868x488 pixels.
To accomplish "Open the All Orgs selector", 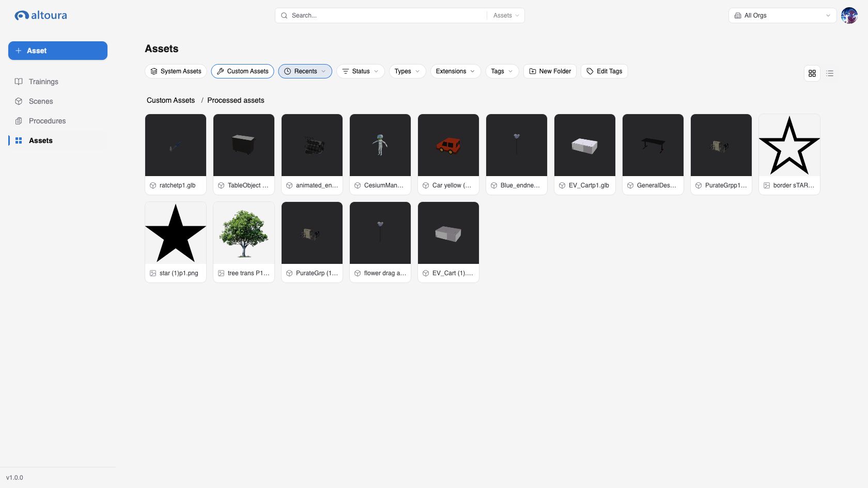I will [782, 15].
